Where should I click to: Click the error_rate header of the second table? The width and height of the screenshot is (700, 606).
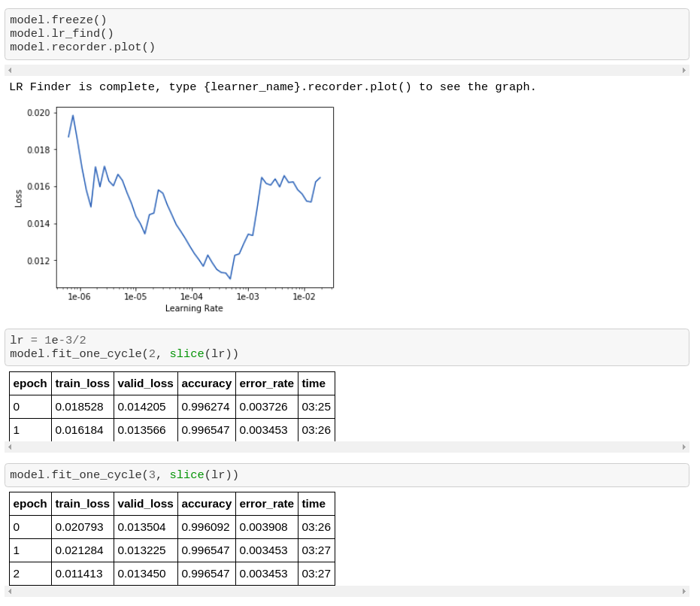point(266,504)
